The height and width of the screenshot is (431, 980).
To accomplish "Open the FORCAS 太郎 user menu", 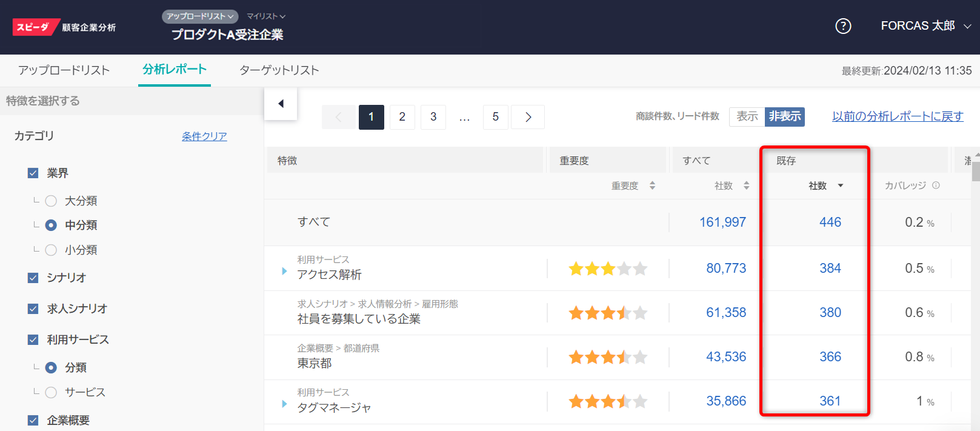I will pyautogui.click(x=925, y=26).
